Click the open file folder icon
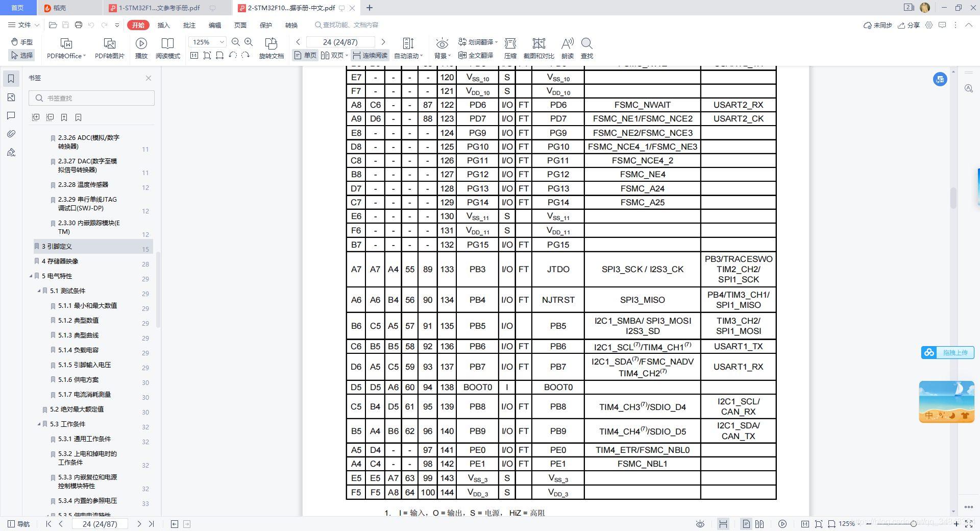 tap(53, 25)
